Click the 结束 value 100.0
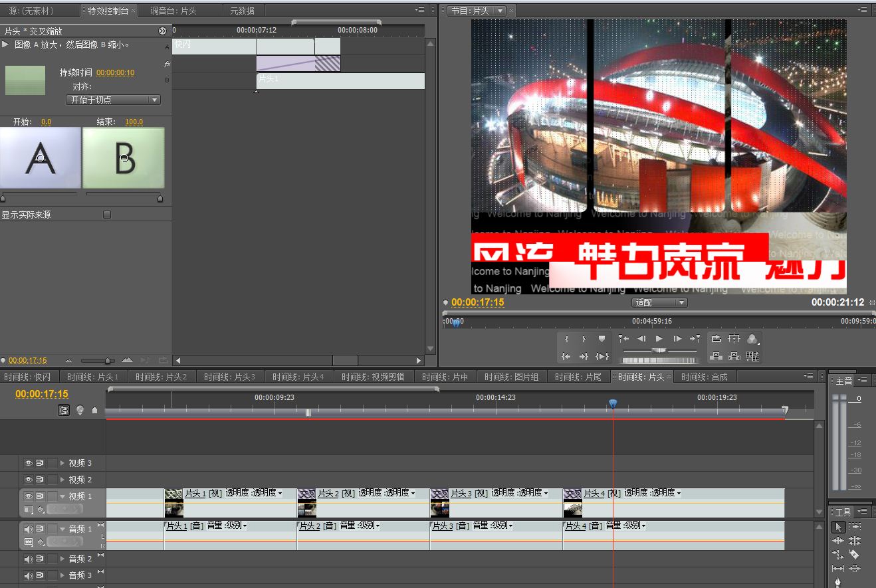This screenshot has height=588, width=876. tap(134, 122)
